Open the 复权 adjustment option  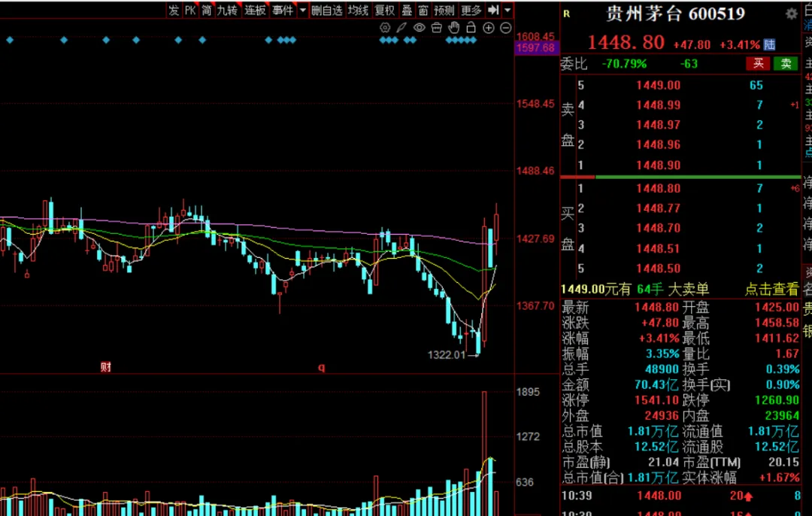(x=385, y=10)
